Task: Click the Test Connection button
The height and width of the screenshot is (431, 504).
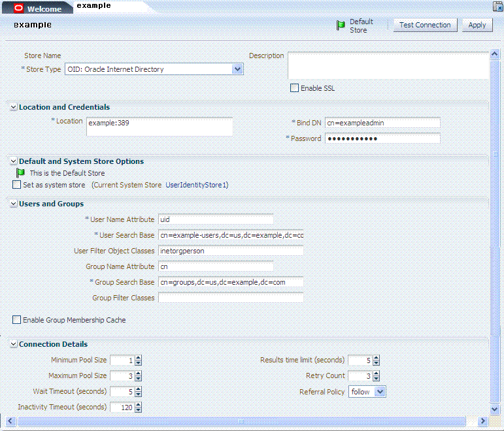Action: click(425, 25)
